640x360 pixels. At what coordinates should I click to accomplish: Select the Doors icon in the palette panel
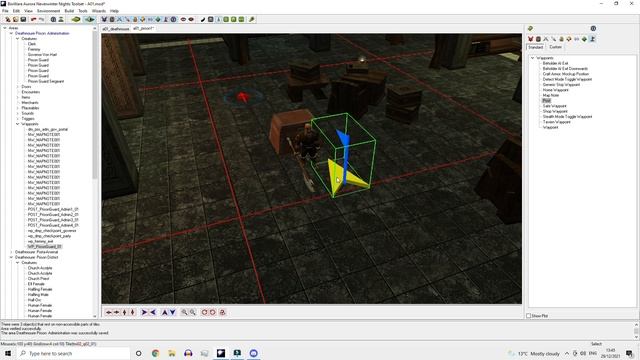click(x=538, y=39)
